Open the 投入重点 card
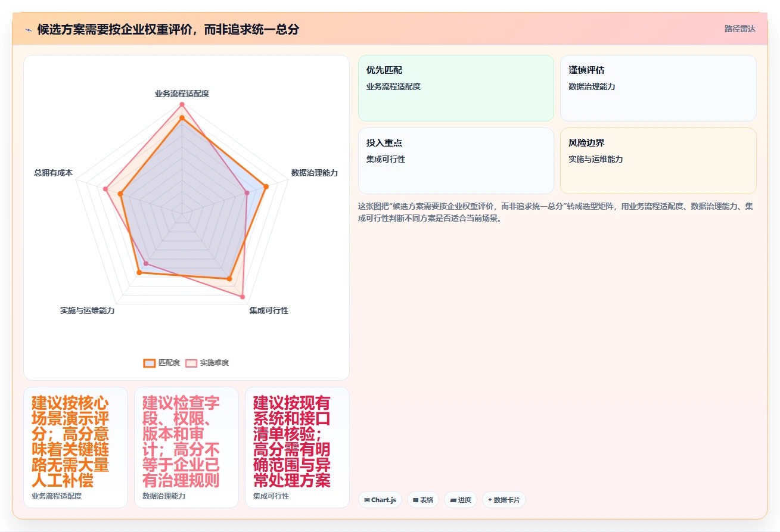Viewport: 780px width, 532px height. [x=456, y=161]
